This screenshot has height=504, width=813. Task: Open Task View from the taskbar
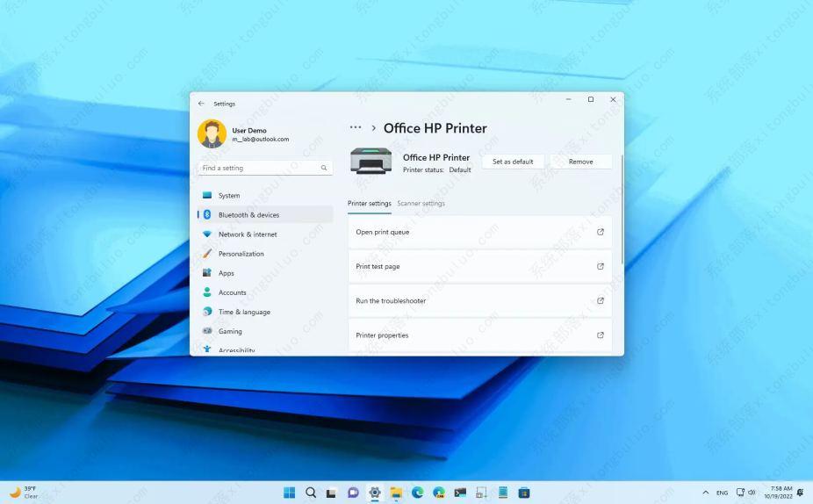331,493
